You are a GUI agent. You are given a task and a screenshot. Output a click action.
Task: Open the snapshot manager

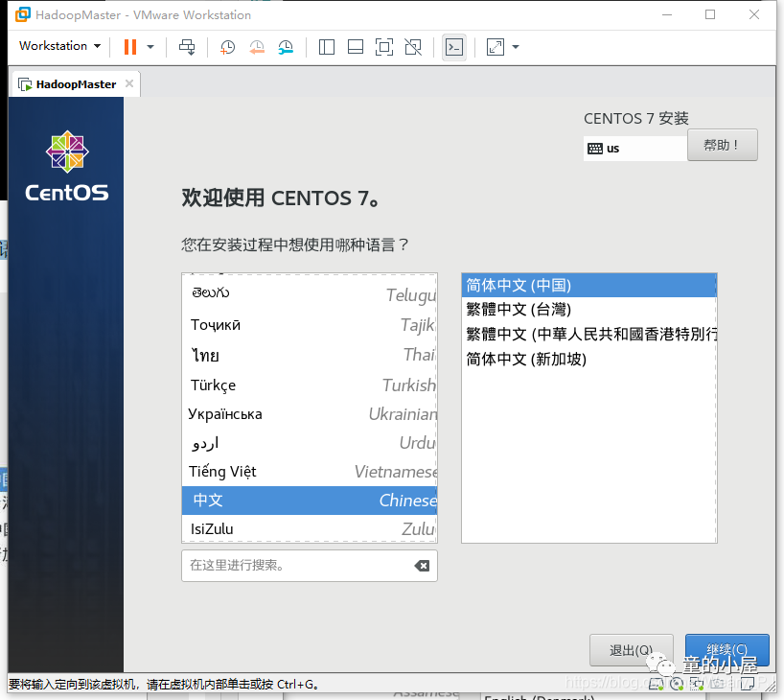pos(286,47)
